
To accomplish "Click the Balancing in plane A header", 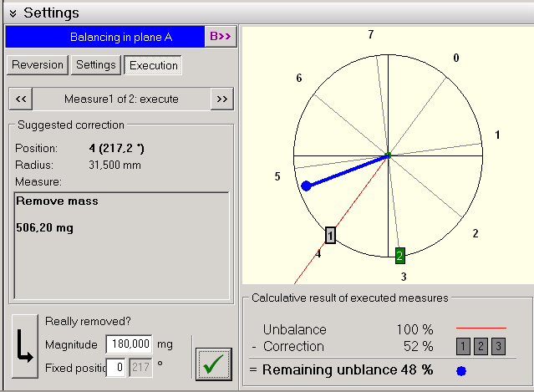I will click(105, 36).
